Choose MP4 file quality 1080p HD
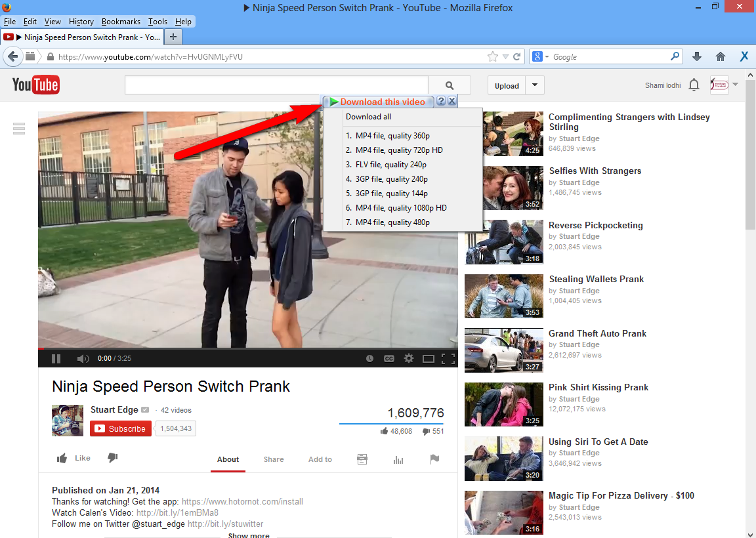The width and height of the screenshot is (756, 538). pos(402,208)
